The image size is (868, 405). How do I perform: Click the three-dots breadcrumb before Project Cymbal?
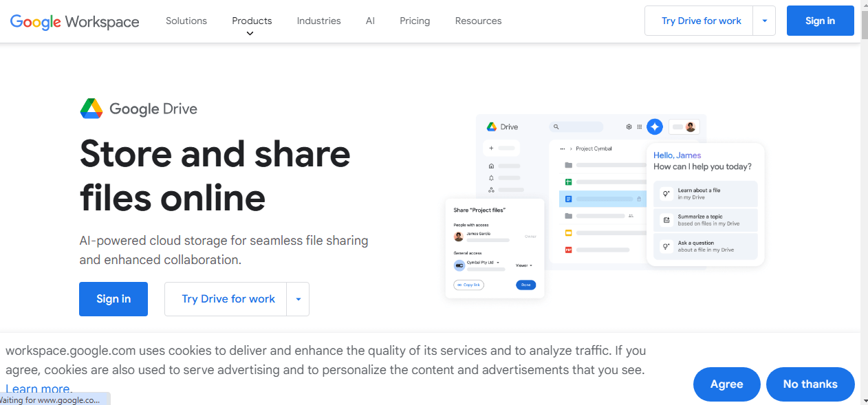click(563, 149)
